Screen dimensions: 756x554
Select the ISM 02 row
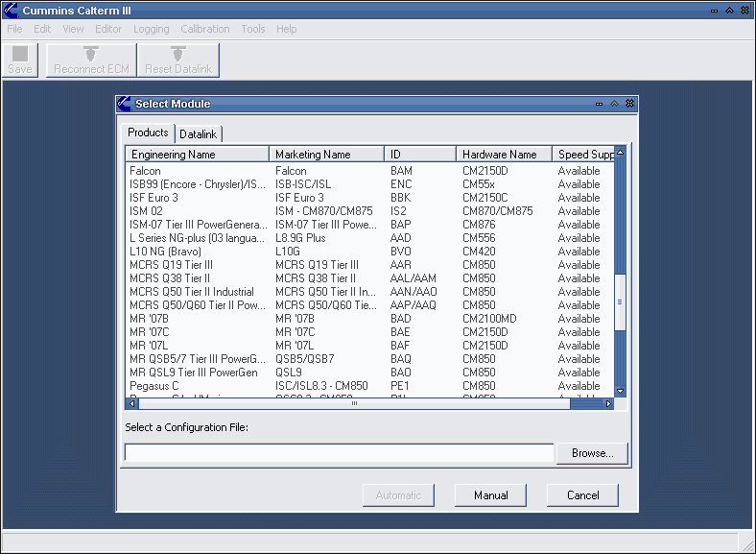coord(369,211)
